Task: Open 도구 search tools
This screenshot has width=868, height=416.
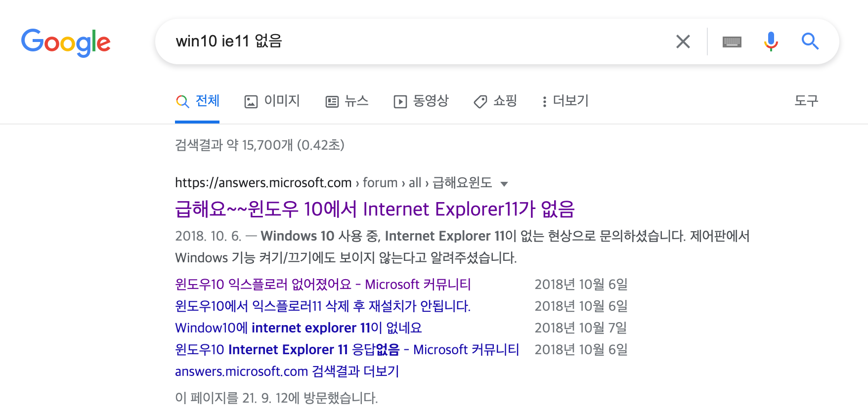Action: (806, 101)
